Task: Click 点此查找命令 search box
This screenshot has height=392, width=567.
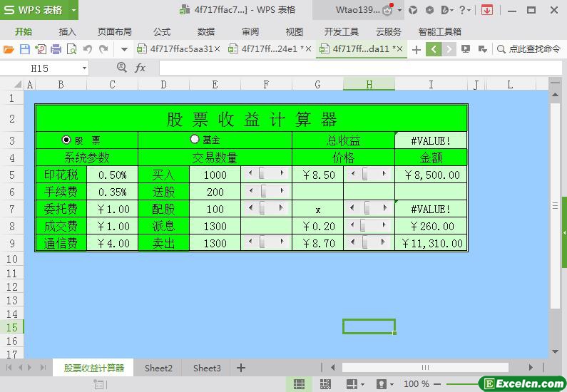Action: [x=528, y=49]
